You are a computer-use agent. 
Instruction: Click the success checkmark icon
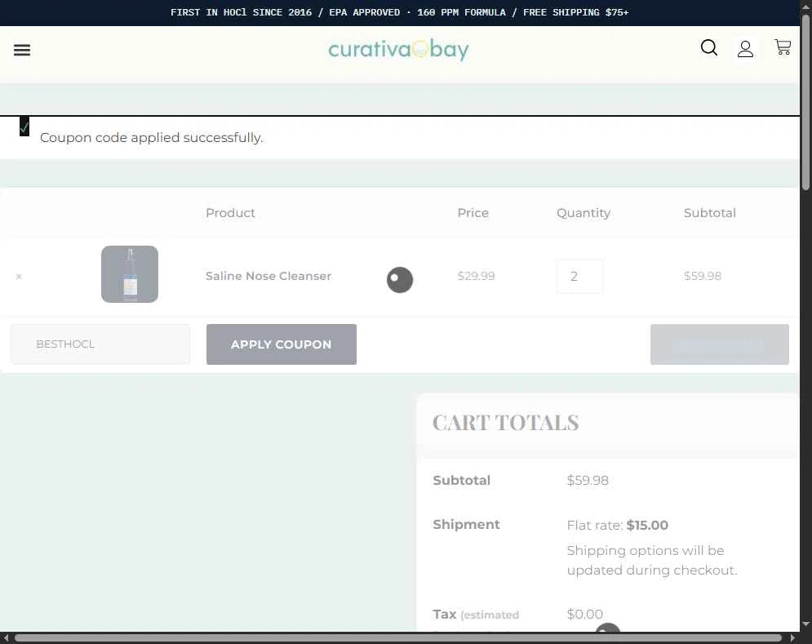pos(24,127)
